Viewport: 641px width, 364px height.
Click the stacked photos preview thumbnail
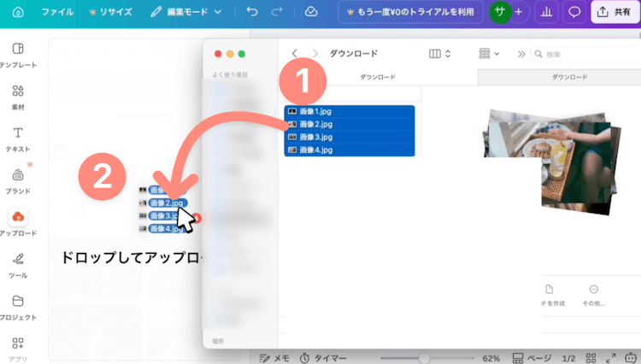552,161
